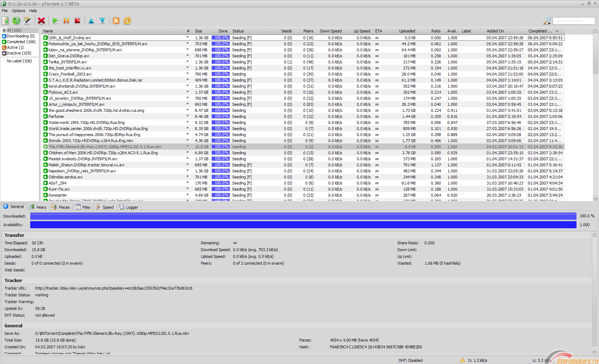
Task: Click the Add Torrent toolbar icon
Action: tap(6, 21)
